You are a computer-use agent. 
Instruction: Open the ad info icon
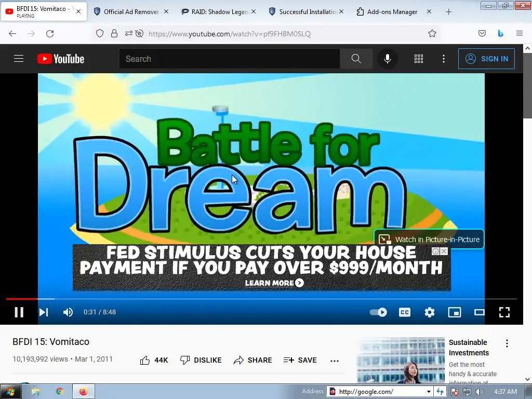coord(436,251)
